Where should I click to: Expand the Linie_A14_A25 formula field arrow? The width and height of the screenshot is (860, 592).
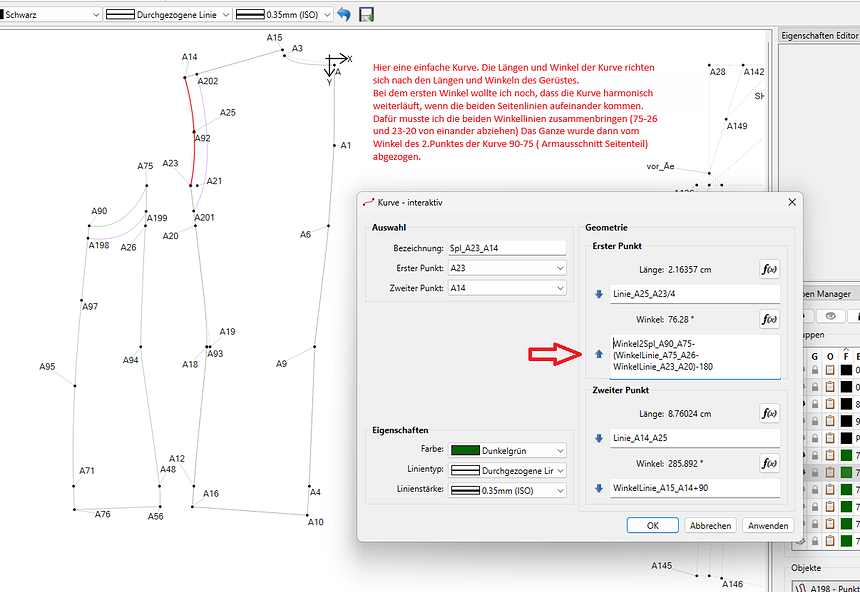[x=599, y=438]
